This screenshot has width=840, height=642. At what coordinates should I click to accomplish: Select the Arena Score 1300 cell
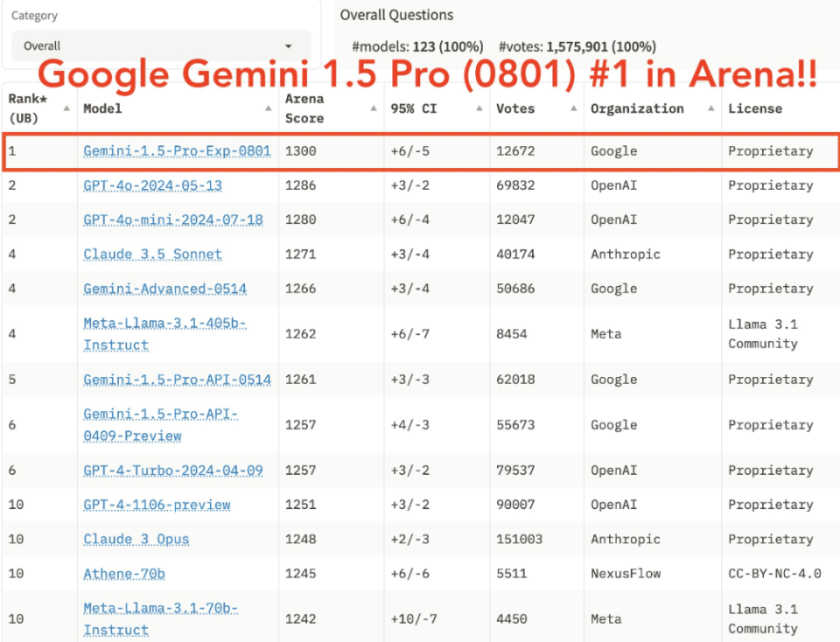point(301,151)
